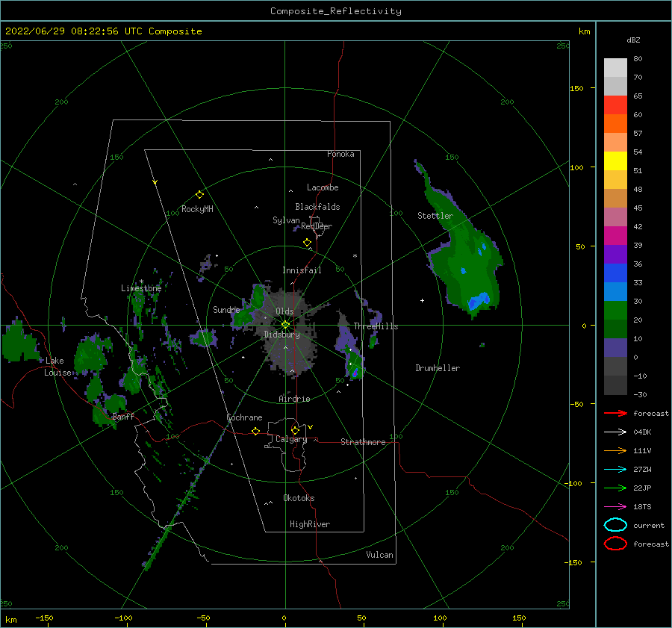672x628 pixels.
Task: Click the red forecast arrow in the legend
Action: (615, 413)
